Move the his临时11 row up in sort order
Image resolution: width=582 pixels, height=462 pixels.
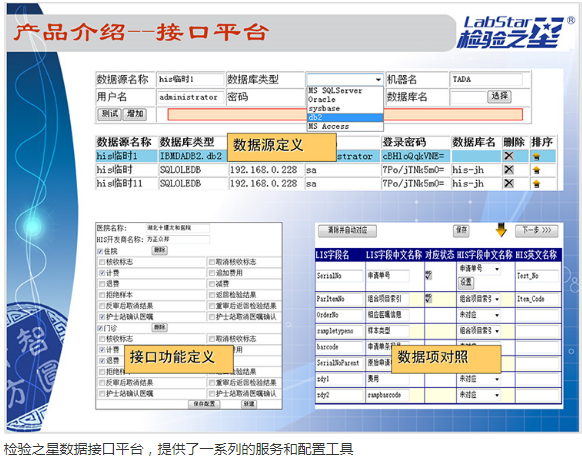click(536, 183)
